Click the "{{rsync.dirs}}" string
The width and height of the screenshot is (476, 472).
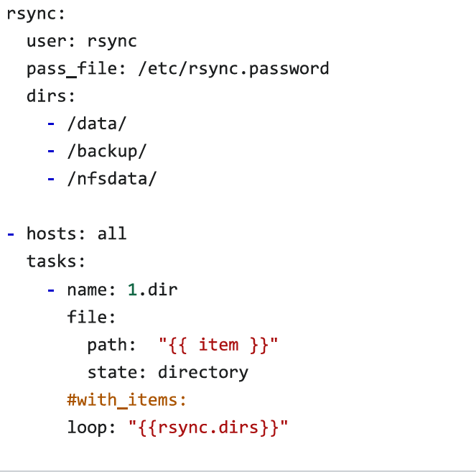pos(207,428)
